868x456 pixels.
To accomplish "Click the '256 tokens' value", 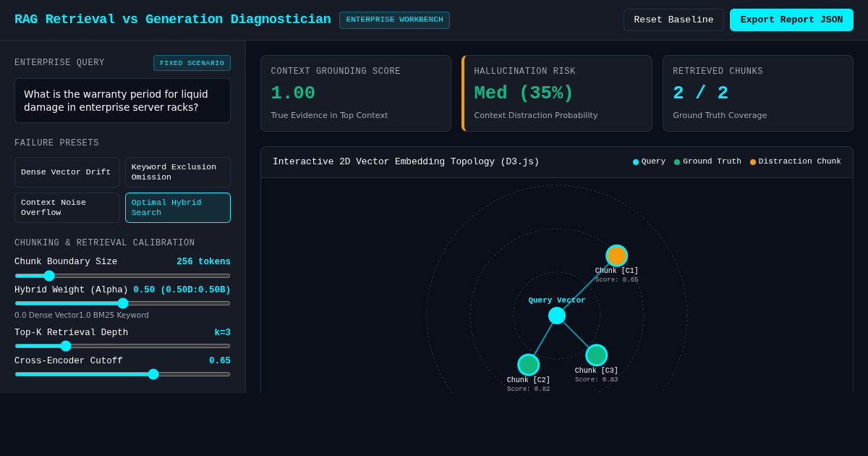I will 203,262.
